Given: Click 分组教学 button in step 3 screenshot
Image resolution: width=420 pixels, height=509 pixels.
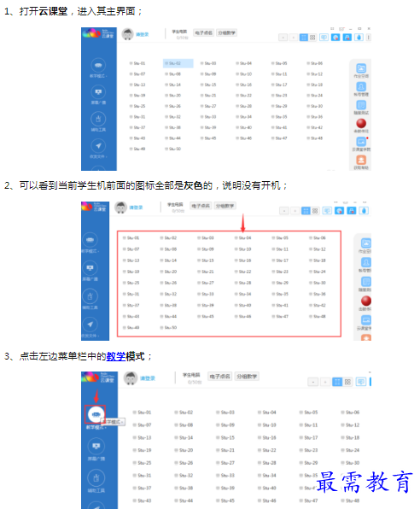Looking at the screenshot, I should point(247,377).
